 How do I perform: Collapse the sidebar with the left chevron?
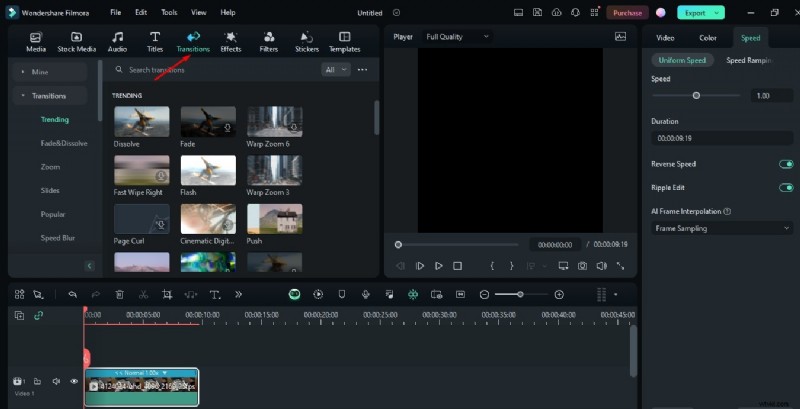coord(89,266)
